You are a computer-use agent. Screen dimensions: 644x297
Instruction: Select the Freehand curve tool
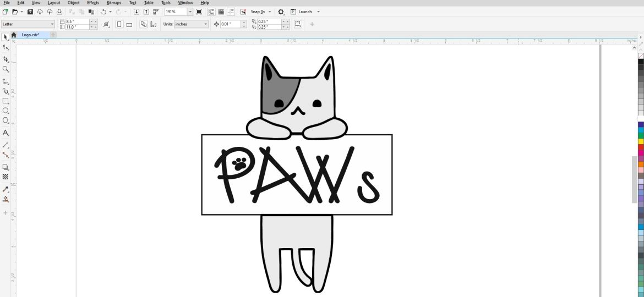click(6, 81)
